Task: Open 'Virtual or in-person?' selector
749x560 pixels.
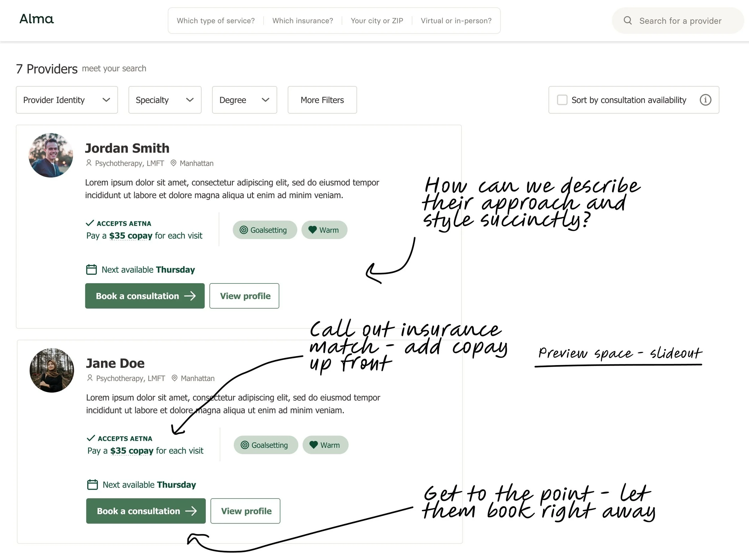Action: pos(456,21)
